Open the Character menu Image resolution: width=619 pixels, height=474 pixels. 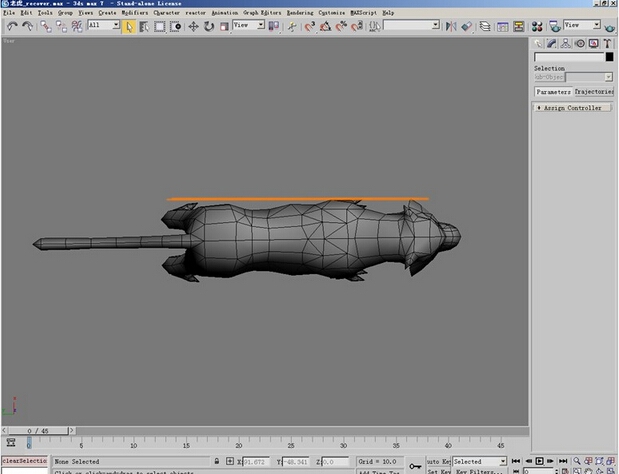[x=167, y=13]
